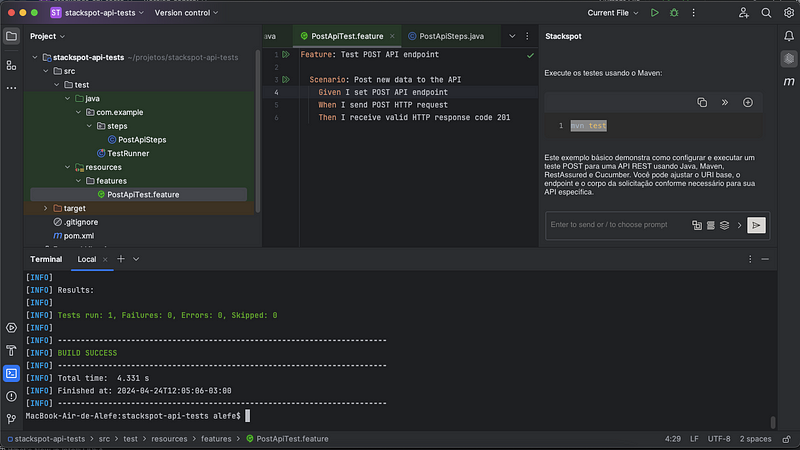
Task: Click the plus-circle icon on the code block
Action: pyautogui.click(x=747, y=103)
